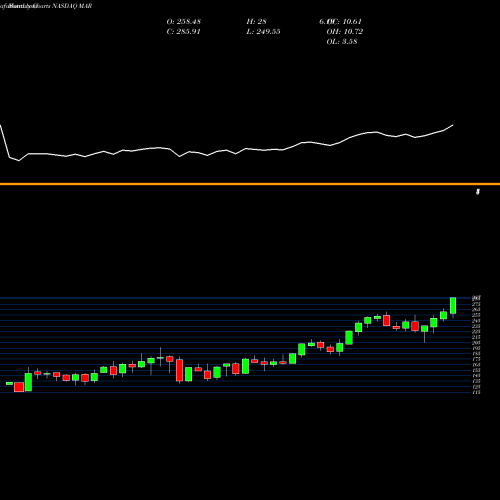Select the first red candle at far left
This screenshot has height=500, width=500.
19,387
